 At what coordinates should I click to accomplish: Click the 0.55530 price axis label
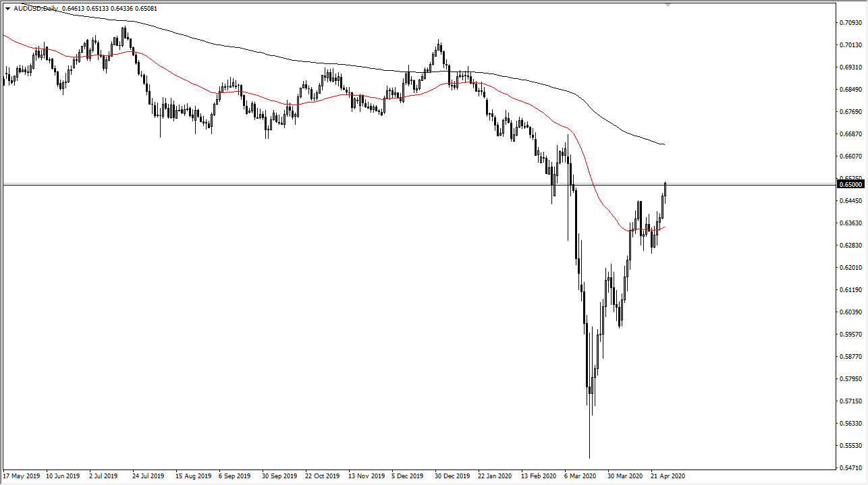[x=850, y=446]
